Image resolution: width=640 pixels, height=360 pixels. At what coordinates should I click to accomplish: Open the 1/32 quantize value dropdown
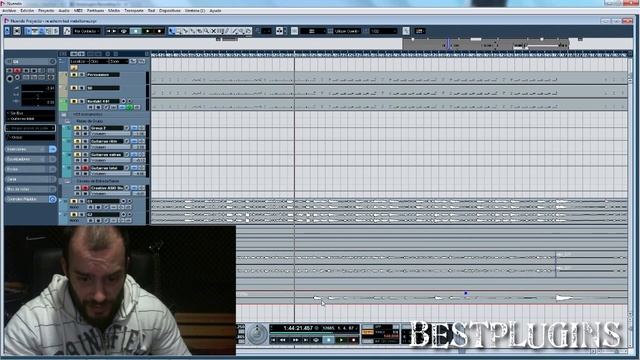[383, 31]
